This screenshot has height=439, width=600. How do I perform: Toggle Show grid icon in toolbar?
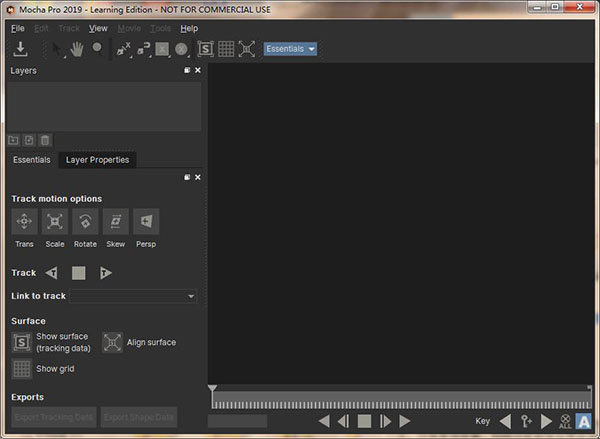pyautogui.click(x=226, y=49)
